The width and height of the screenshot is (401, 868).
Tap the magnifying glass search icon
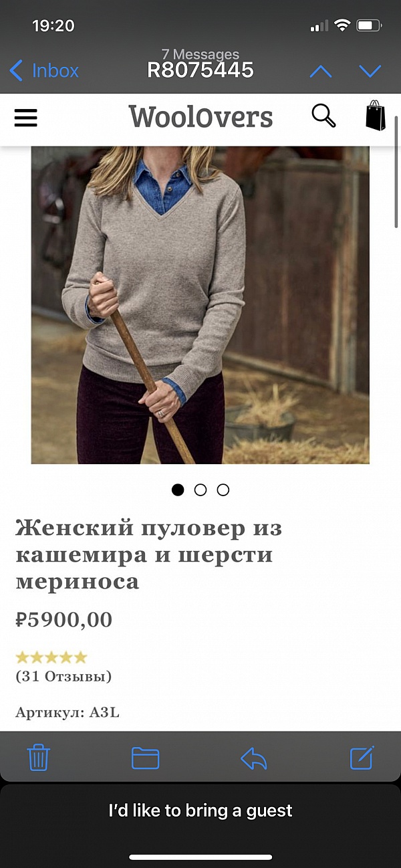click(323, 116)
